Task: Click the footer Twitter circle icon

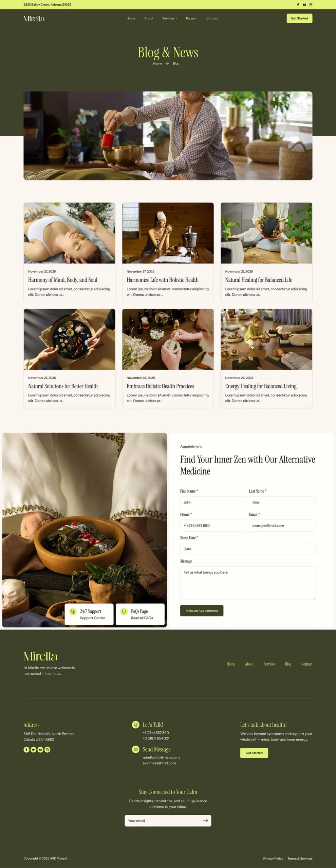Action: point(33,749)
